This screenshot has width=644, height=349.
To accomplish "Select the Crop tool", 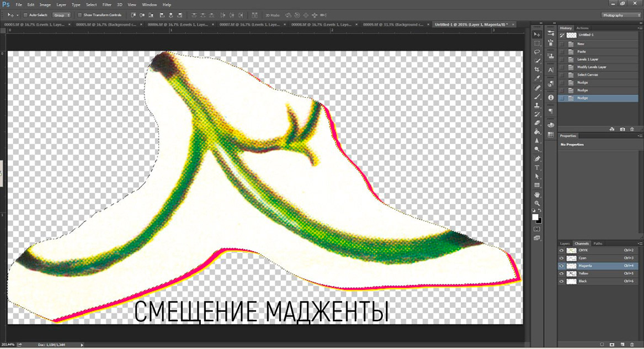I will [x=537, y=70].
